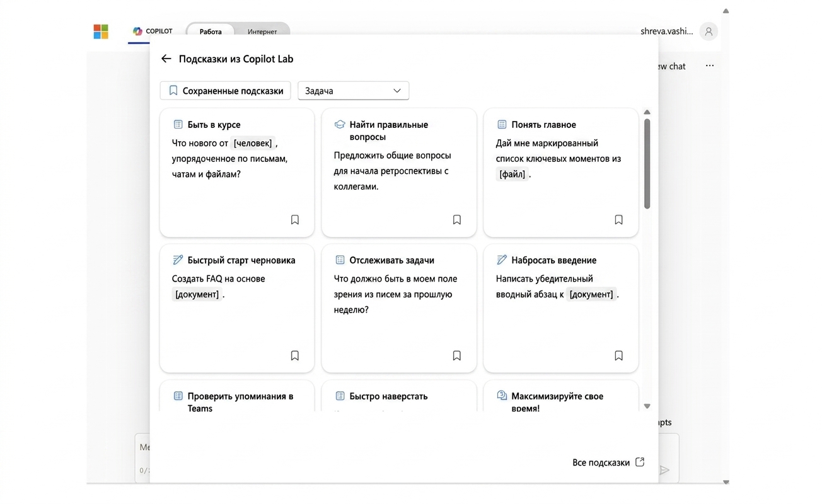Viewport: 822px width, 504px height.
Task: Click the chat icon on Максимизируйте свое время
Action: [502, 396]
